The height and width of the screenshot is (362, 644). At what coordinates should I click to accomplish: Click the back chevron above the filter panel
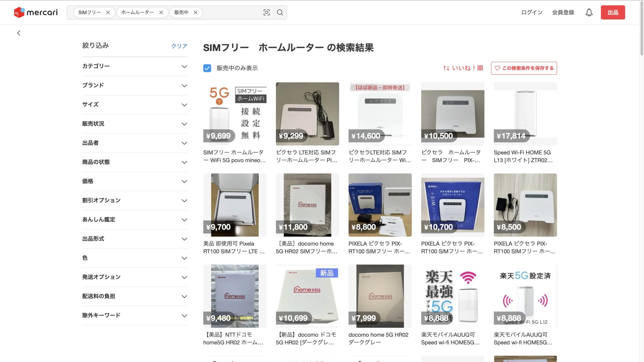click(19, 33)
